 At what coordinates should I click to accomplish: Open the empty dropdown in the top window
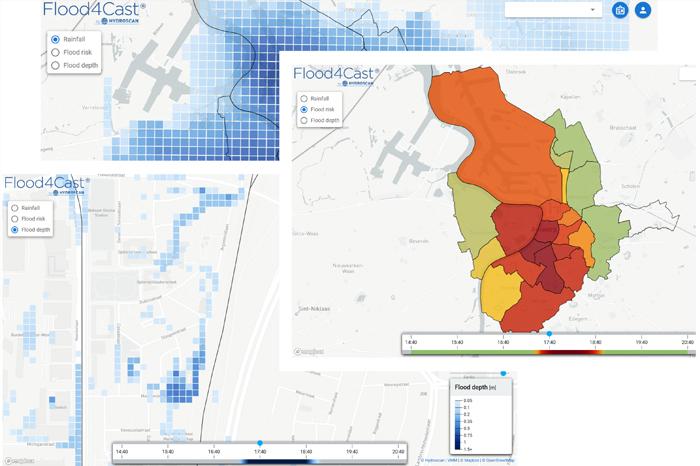553,9
